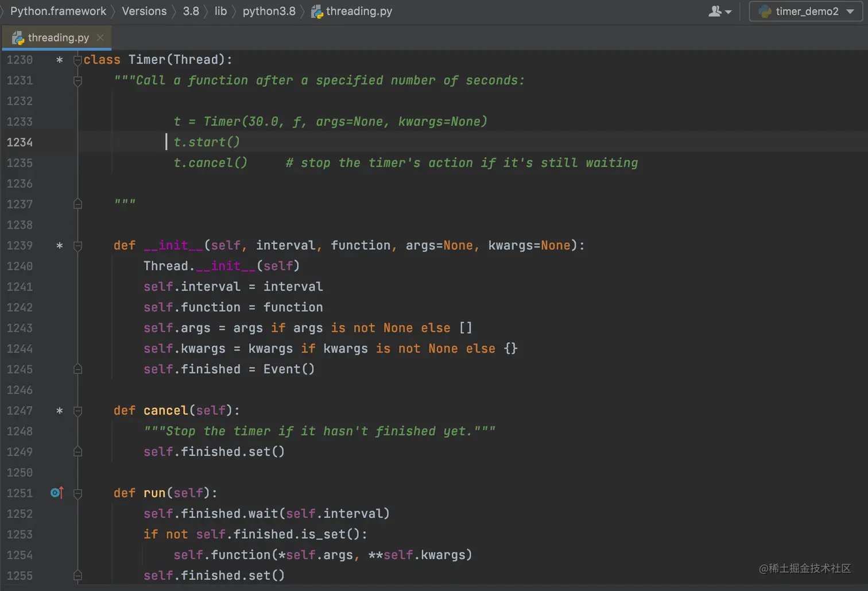Collapse the class Timer fold at line 1230
The image size is (868, 591).
tap(77, 60)
